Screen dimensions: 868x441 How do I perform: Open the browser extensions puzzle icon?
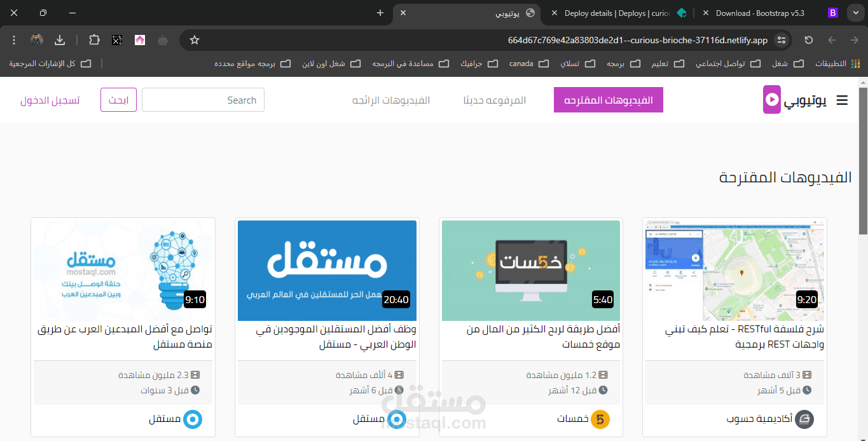(94, 39)
